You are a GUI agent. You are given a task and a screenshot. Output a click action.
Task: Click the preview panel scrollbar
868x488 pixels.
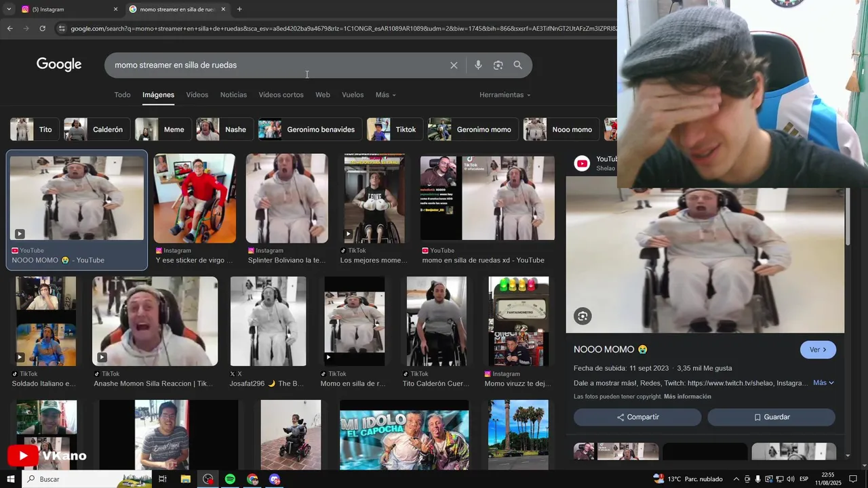tap(847, 217)
